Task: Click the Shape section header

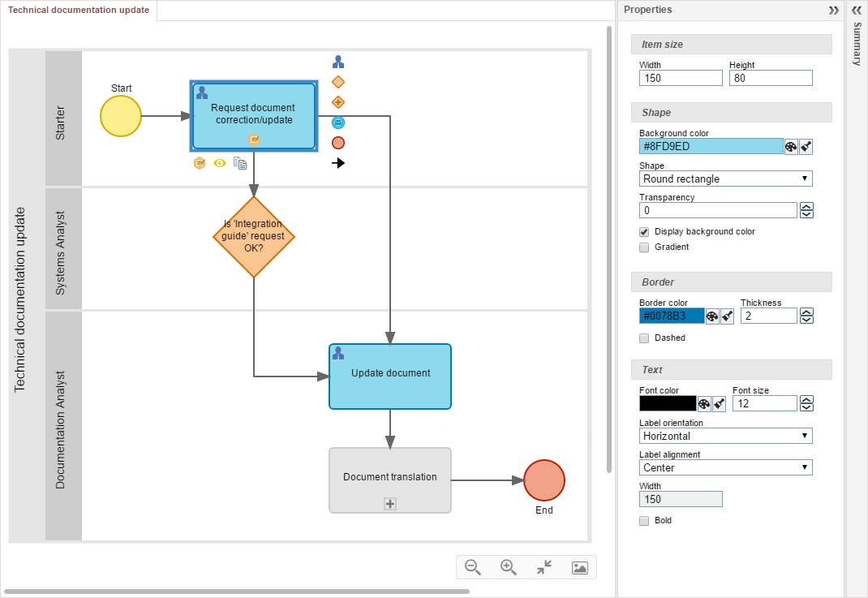Action: [731, 113]
